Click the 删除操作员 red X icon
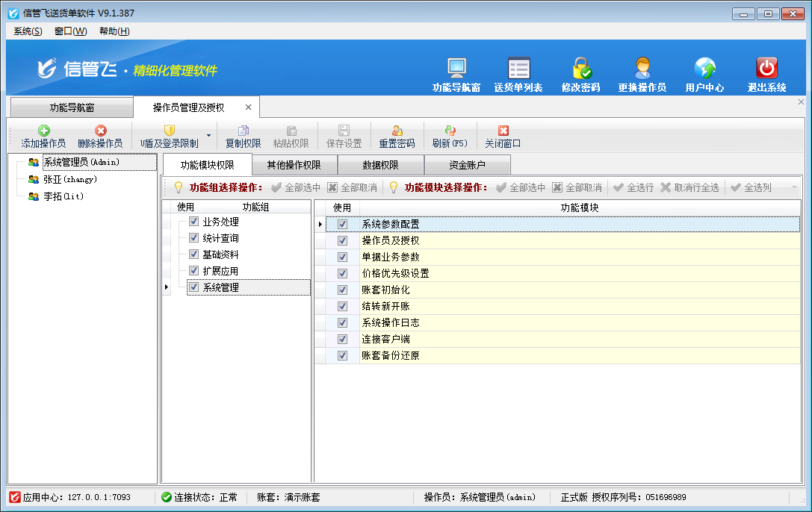 100,131
